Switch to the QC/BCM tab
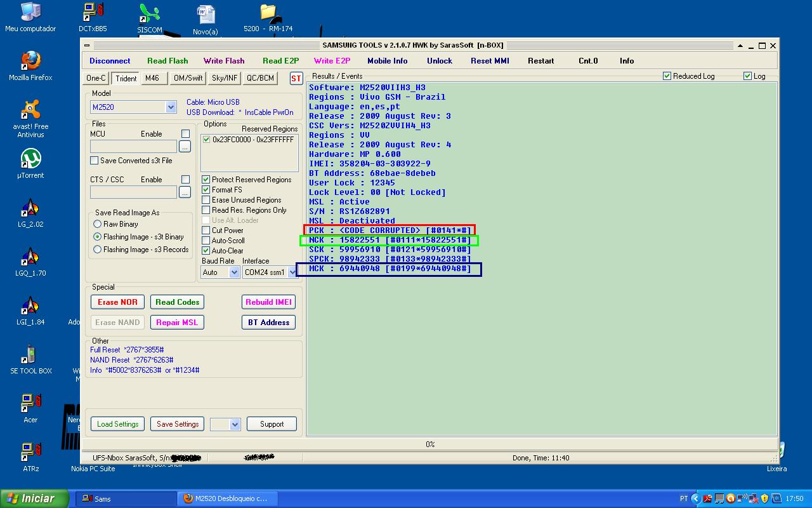 click(260, 78)
